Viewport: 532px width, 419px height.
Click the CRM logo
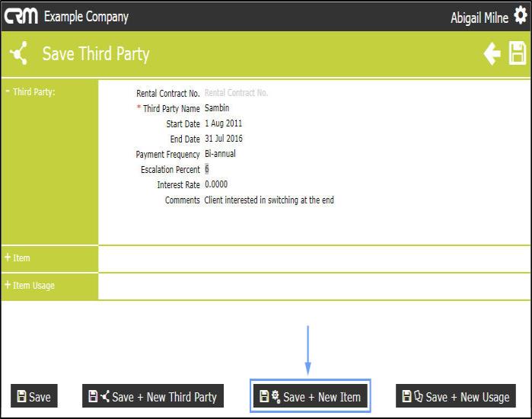21,16
